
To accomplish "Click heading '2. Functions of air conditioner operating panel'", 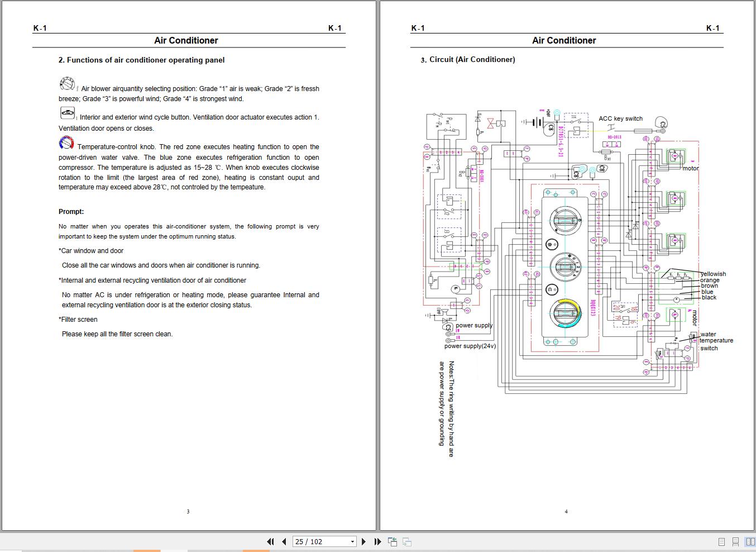I will (x=142, y=60).
